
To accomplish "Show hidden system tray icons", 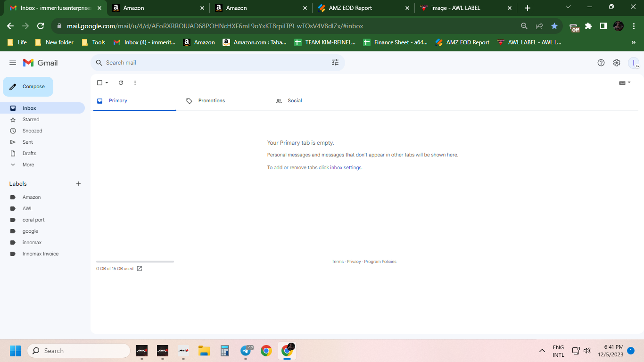I will pos(542,351).
